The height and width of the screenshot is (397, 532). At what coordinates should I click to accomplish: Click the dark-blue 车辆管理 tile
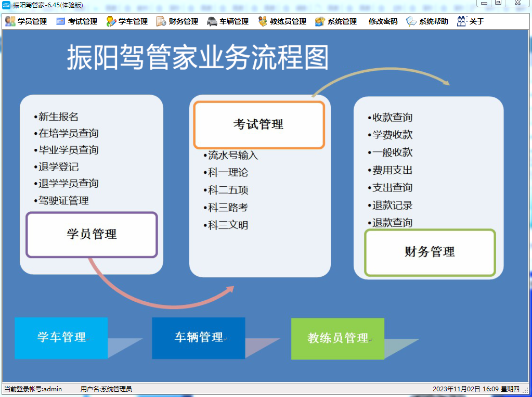[x=199, y=338]
